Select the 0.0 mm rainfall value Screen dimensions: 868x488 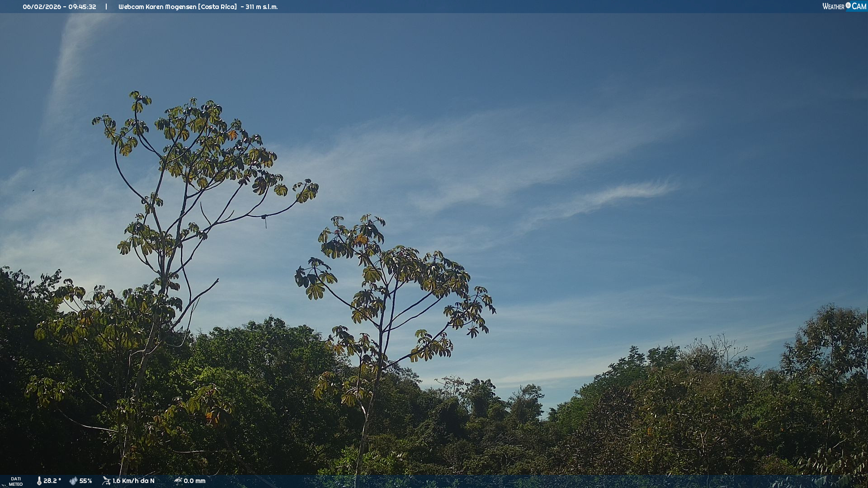[x=194, y=481]
